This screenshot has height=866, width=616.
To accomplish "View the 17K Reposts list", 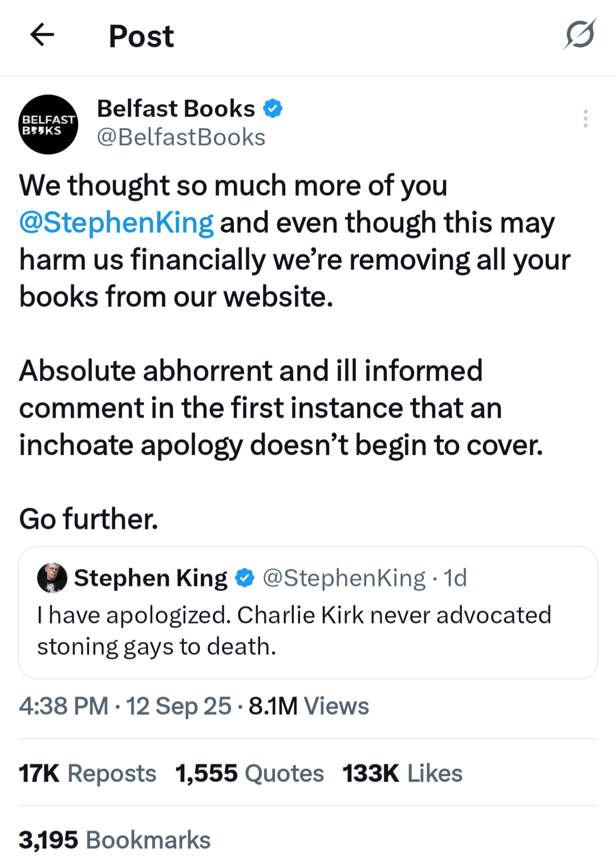I will coord(87,774).
